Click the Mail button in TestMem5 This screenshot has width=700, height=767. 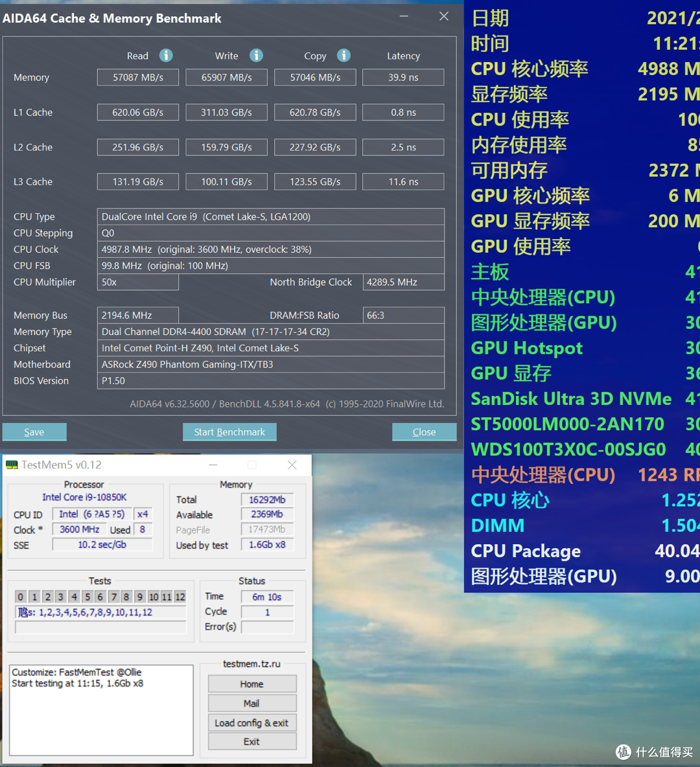click(x=252, y=704)
